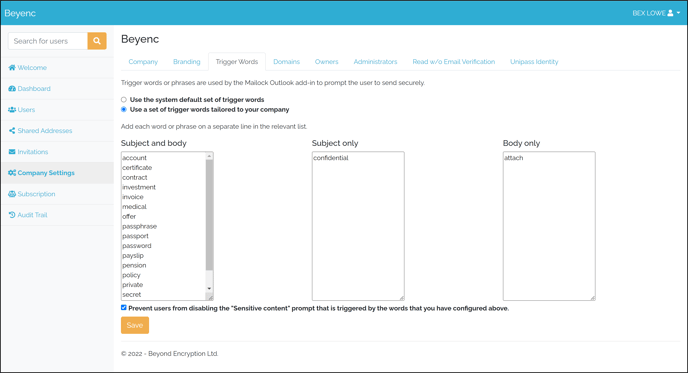688x373 pixels.
Task: Switch to the Branding tab
Action: pyautogui.click(x=186, y=62)
